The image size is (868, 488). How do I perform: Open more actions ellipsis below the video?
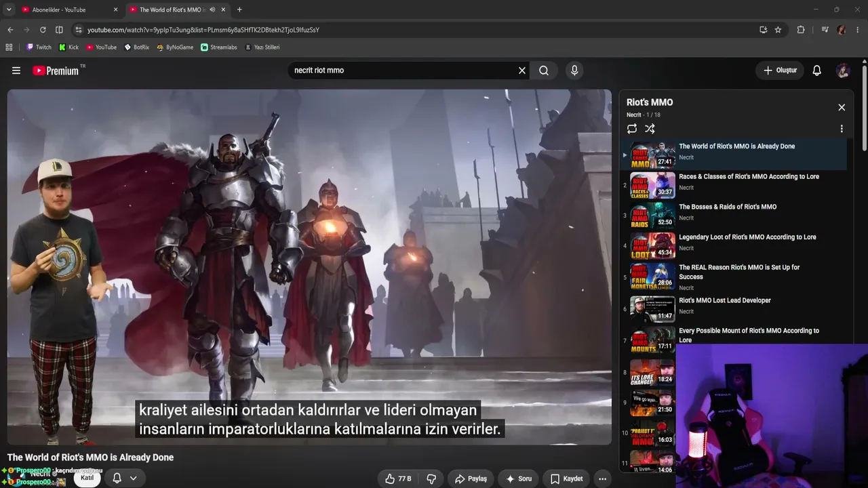(602, 479)
